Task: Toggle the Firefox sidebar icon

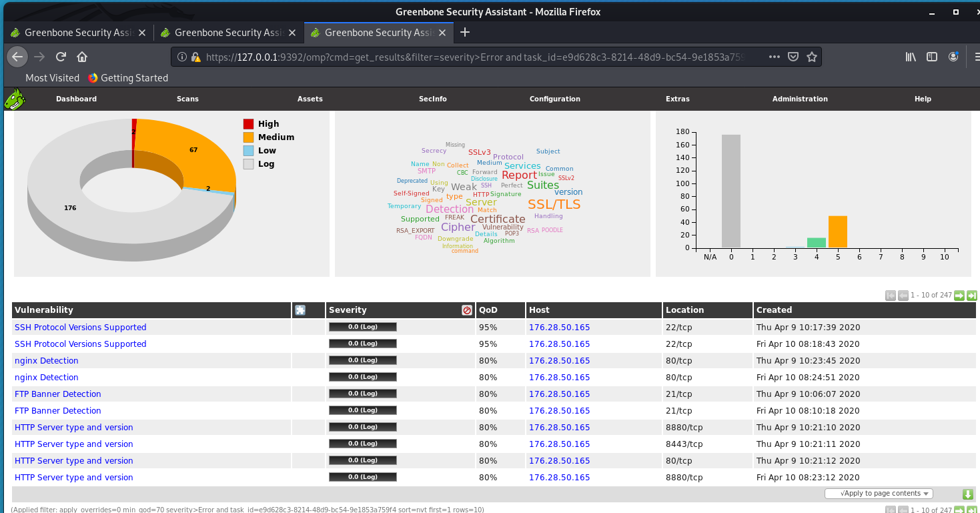Action: tap(932, 57)
